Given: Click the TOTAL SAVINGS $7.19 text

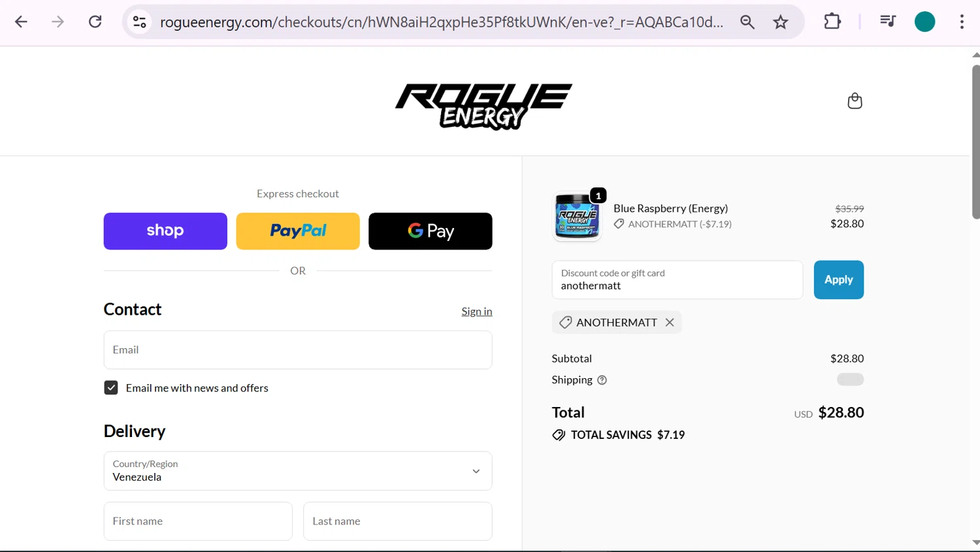Looking at the screenshot, I should (627, 435).
